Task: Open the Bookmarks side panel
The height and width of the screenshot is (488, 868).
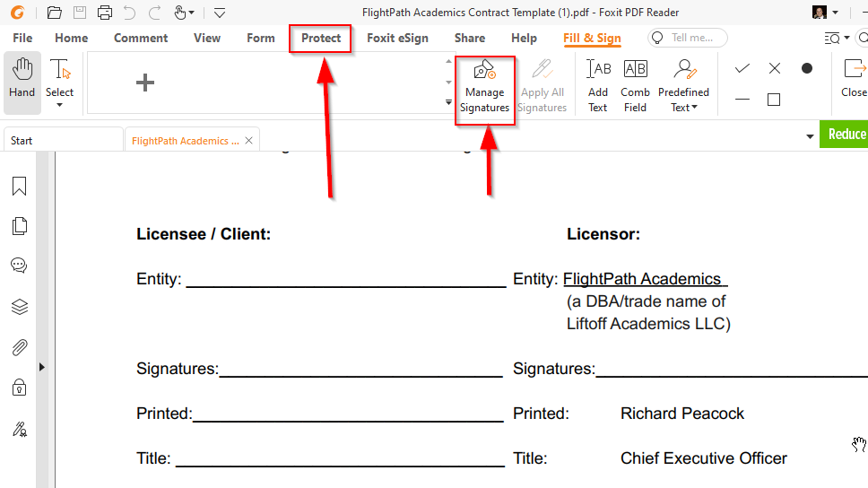Action: click(x=19, y=186)
